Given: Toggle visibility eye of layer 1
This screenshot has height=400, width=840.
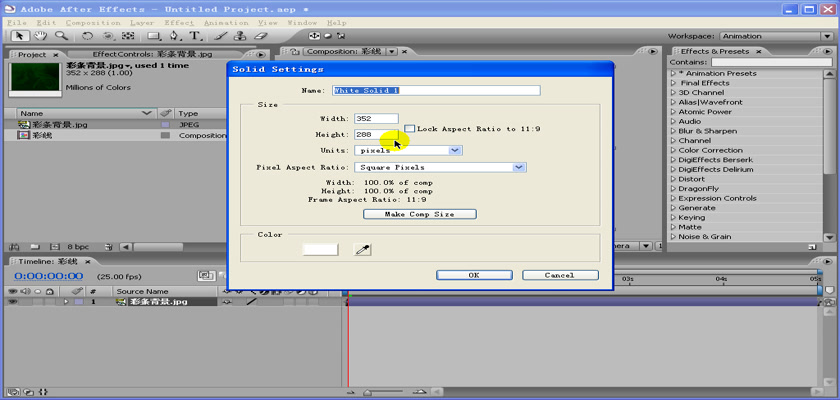Looking at the screenshot, I should (13, 302).
